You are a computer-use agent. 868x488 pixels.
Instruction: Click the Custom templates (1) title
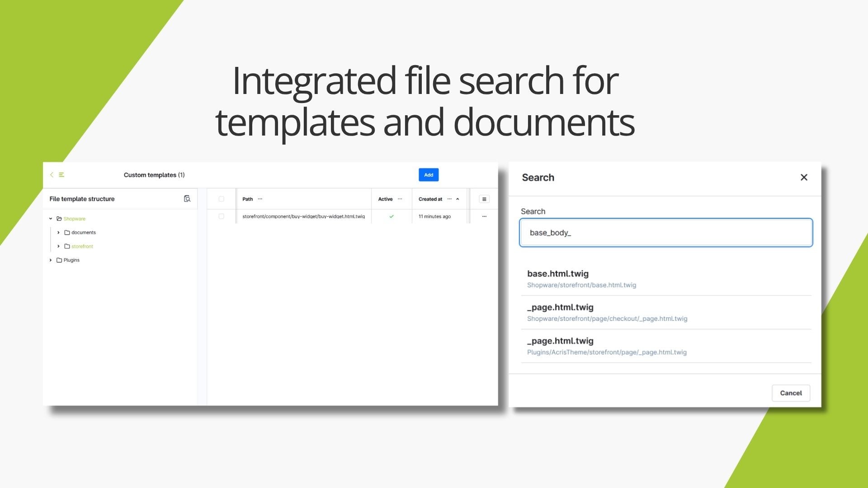[x=154, y=175]
